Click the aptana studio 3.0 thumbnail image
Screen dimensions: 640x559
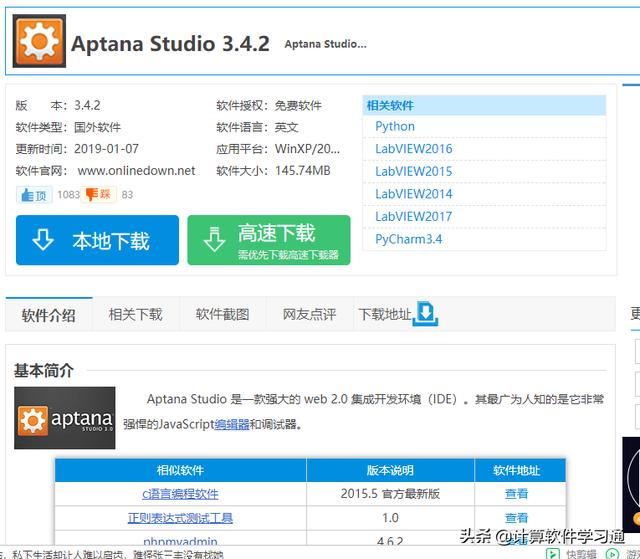click(64, 418)
